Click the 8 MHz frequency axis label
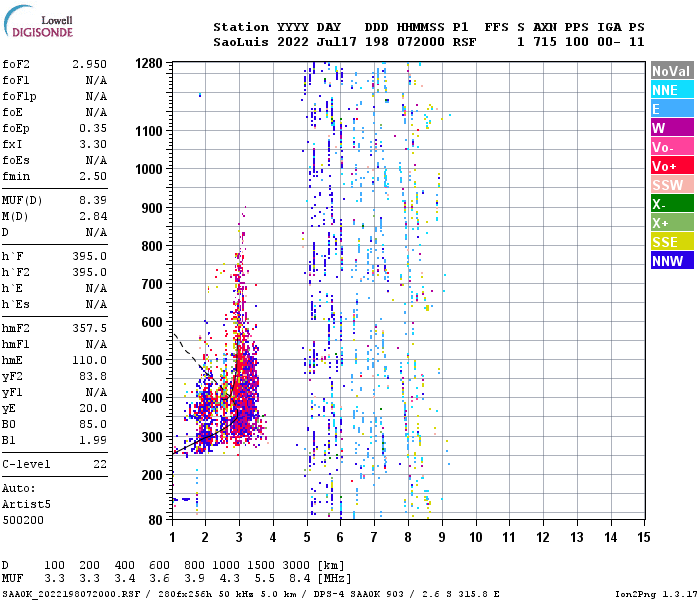The width and height of the screenshot is (700, 600). pos(408,537)
